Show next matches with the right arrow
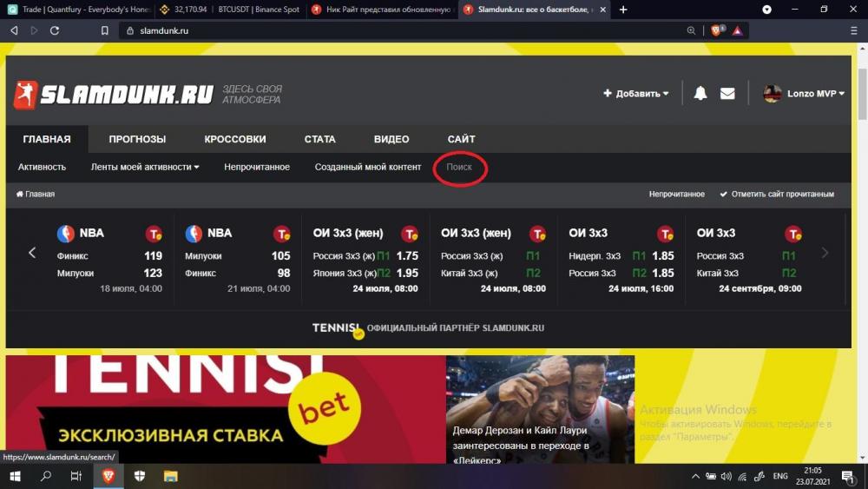Screen dimensions: 868x489 coord(825,253)
